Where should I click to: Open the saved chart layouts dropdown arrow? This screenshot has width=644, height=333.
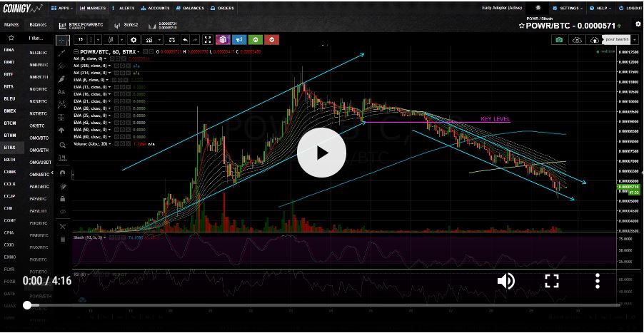pos(635,40)
